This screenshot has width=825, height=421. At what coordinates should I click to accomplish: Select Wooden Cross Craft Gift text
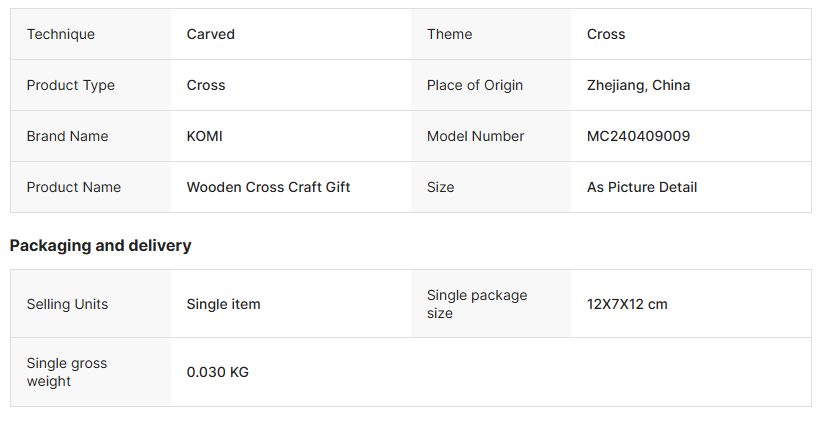(x=268, y=187)
